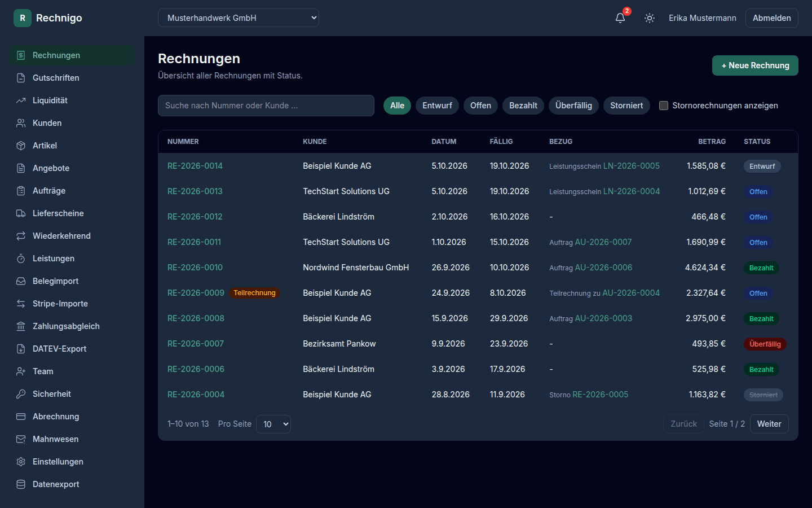812x508 pixels.
Task: Open Abrechnung in the sidebar
Action: pos(72,417)
